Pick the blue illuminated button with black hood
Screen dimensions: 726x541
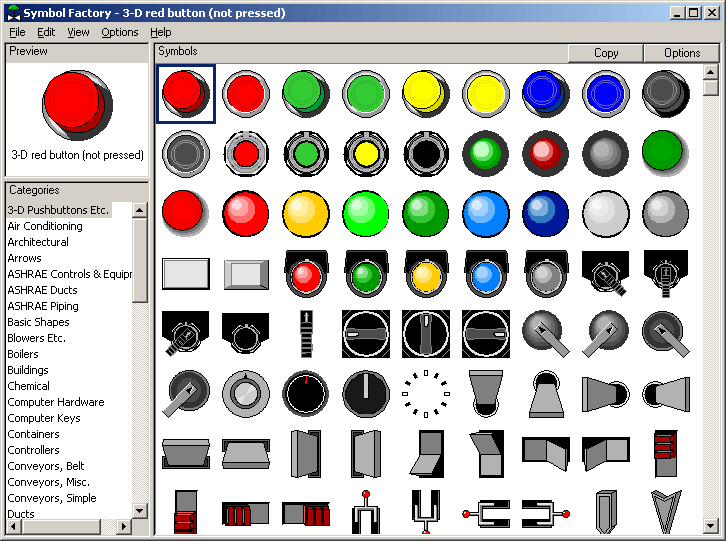pyautogui.click(x=486, y=274)
